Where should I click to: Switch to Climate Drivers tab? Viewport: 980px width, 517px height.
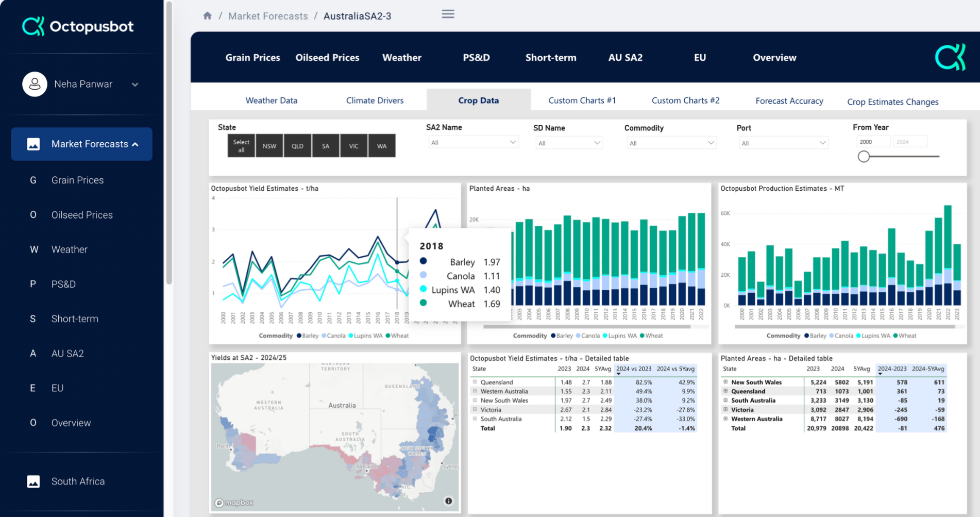(x=375, y=101)
